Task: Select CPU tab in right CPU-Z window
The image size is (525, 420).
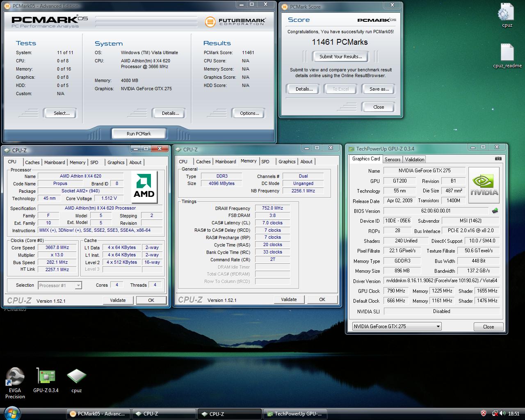Action: (183, 162)
